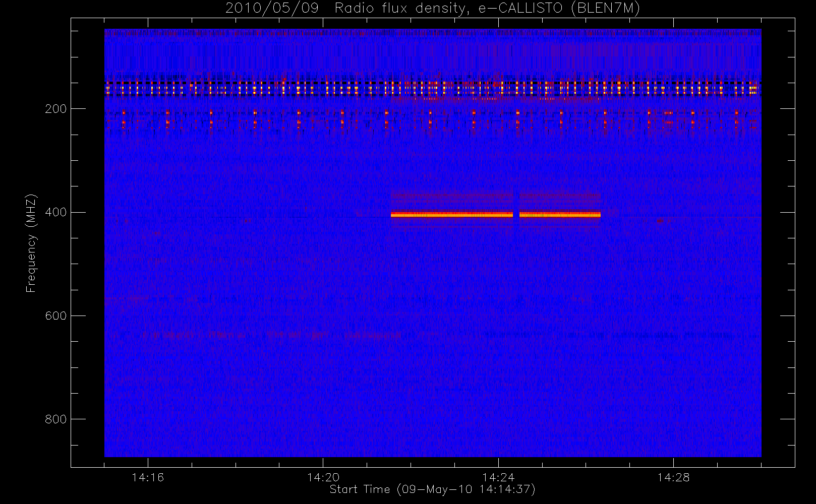
Task: Click the shorter bright band segment after 14:24
Action: (x=560, y=215)
